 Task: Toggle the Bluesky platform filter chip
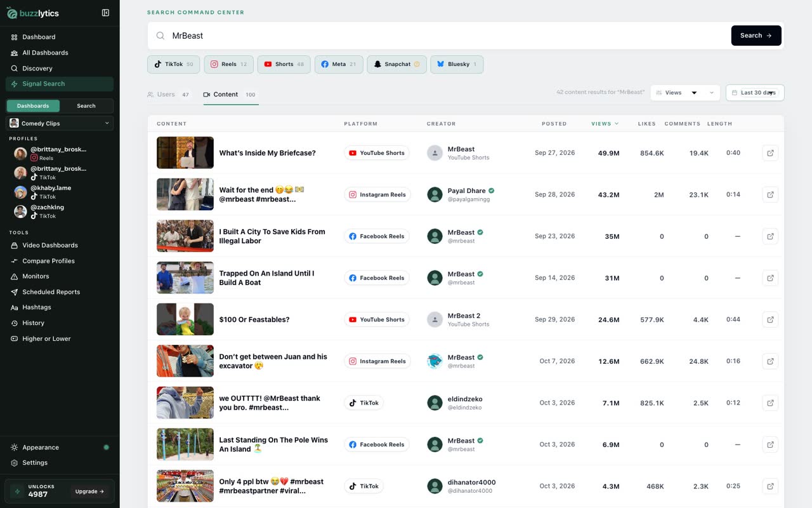pos(457,64)
